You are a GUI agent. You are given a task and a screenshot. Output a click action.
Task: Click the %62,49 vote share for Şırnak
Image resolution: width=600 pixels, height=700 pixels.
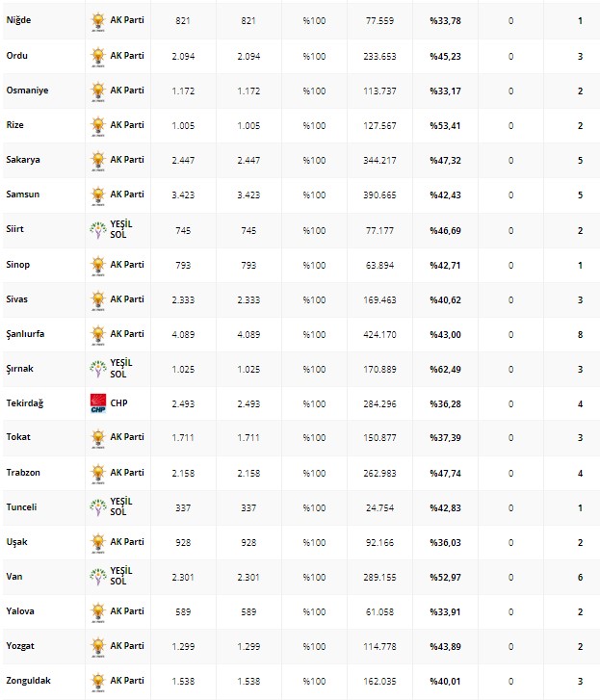446,369
